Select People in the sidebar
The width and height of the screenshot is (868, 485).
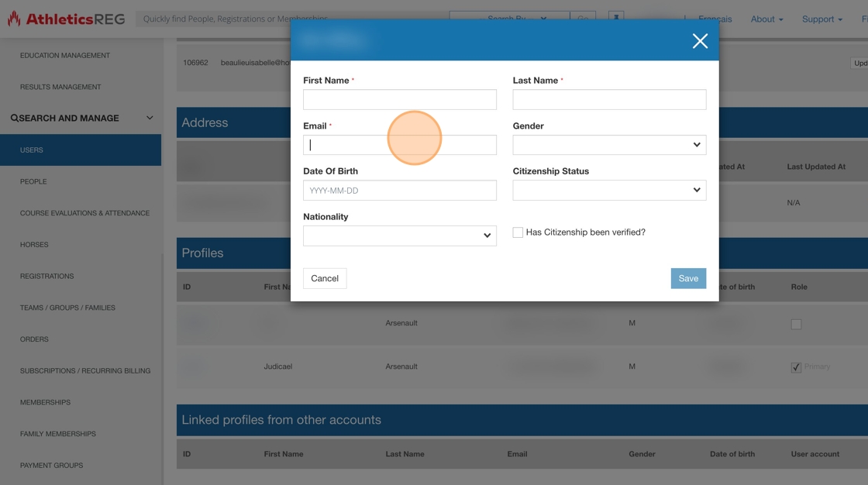coord(33,181)
